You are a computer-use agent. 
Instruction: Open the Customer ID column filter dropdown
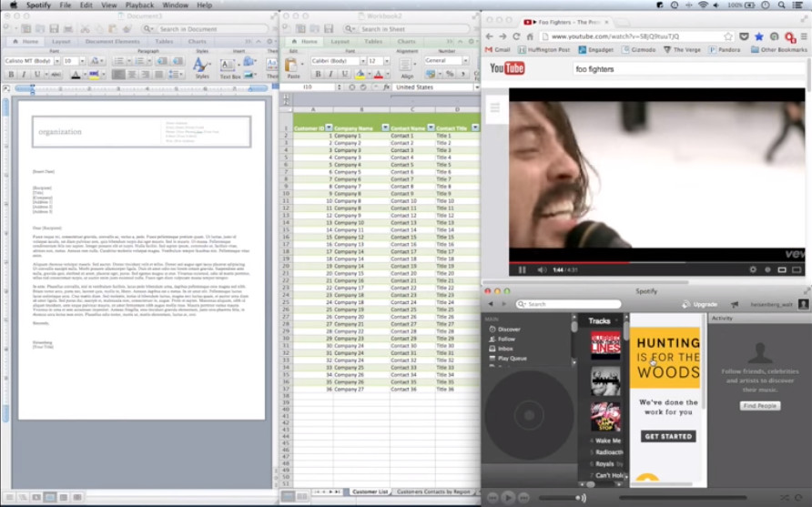(x=329, y=127)
